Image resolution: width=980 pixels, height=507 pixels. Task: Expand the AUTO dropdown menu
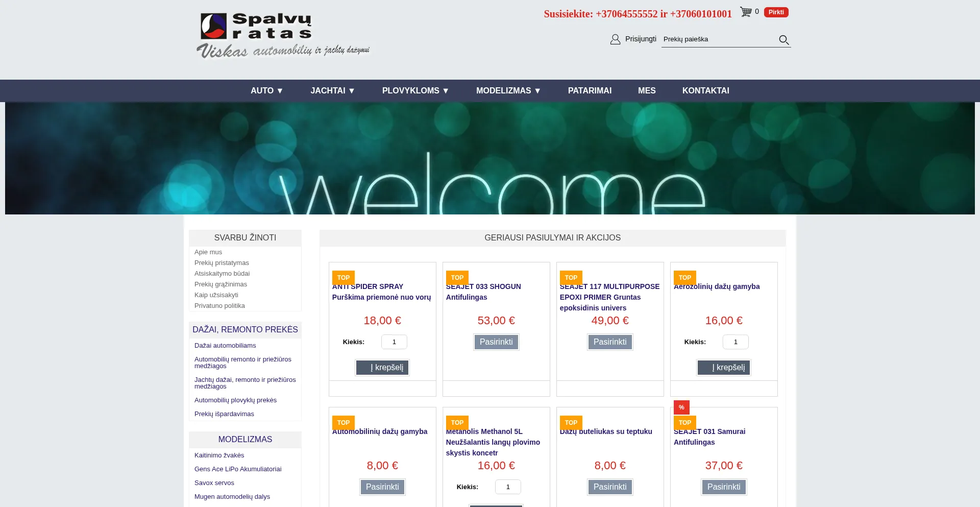click(266, 91)
